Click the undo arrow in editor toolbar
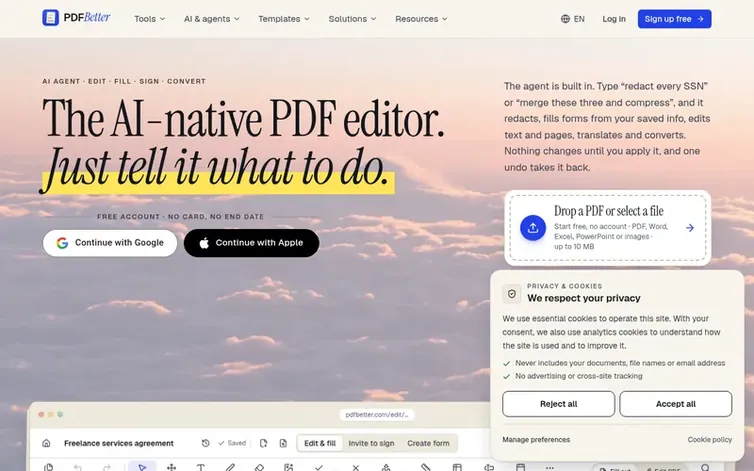Screen dimensions: 754x471 77,467
